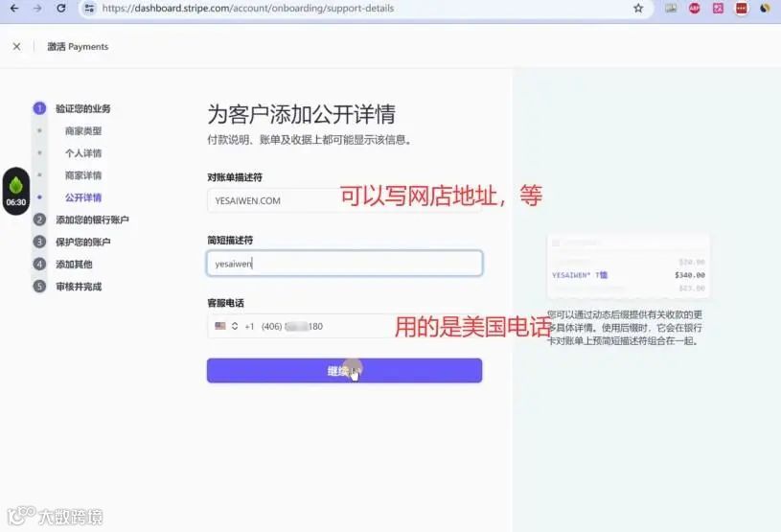Screen dimensions: 781x532
Task: Open the pink extension icon
Action: click(x=718, y=8)
